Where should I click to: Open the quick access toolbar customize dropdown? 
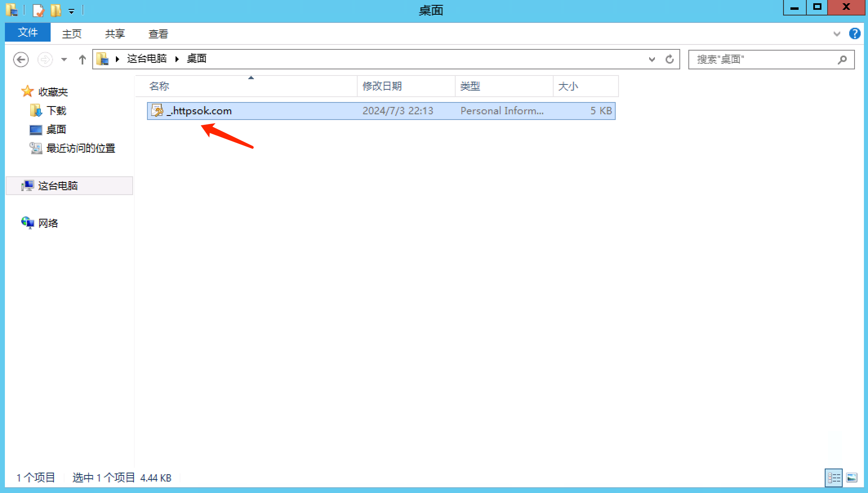pos(71,11)
